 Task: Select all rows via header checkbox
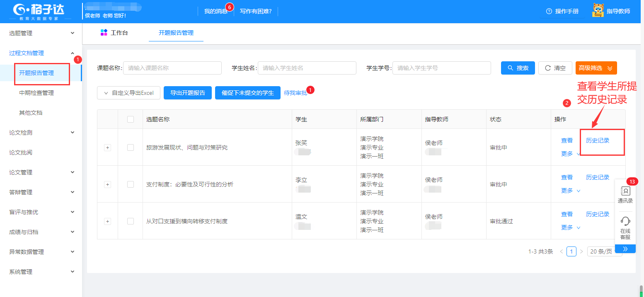[x=131, y=119]
